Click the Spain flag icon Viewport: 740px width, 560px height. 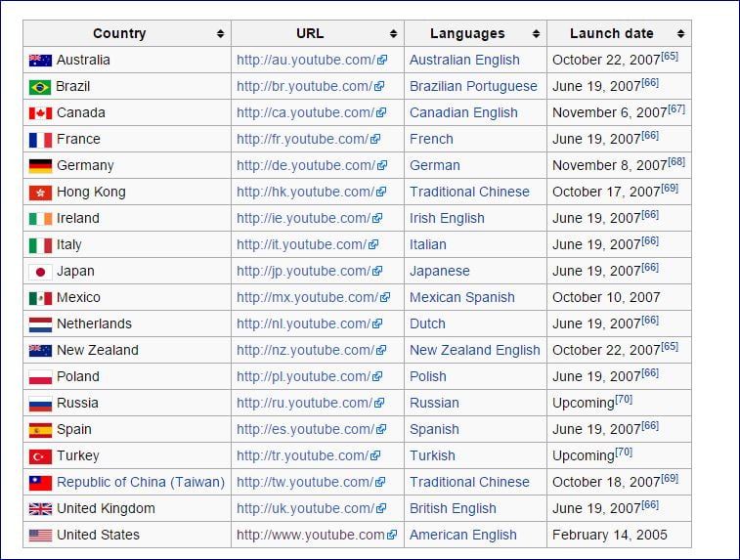(40, 429)
